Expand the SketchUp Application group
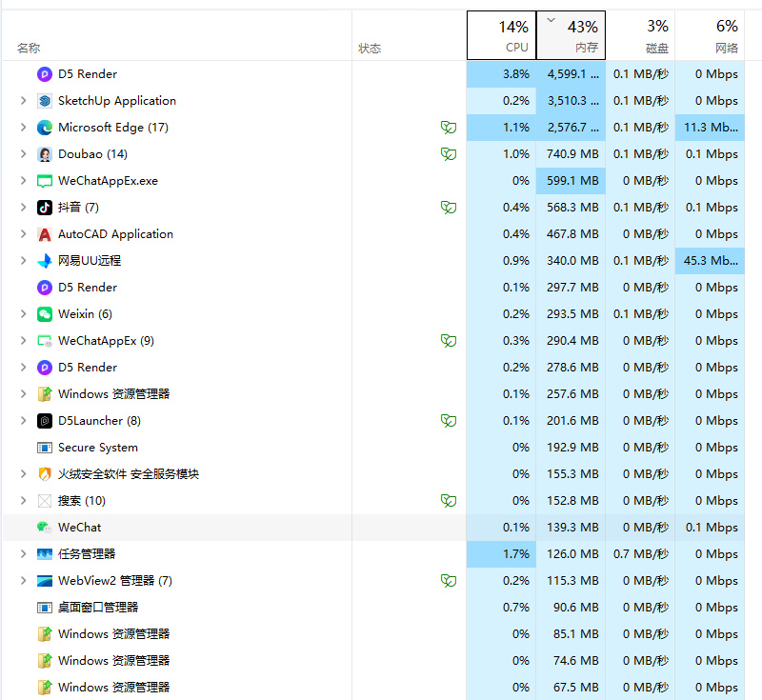762x700 pixels. [x=23, y=101]
